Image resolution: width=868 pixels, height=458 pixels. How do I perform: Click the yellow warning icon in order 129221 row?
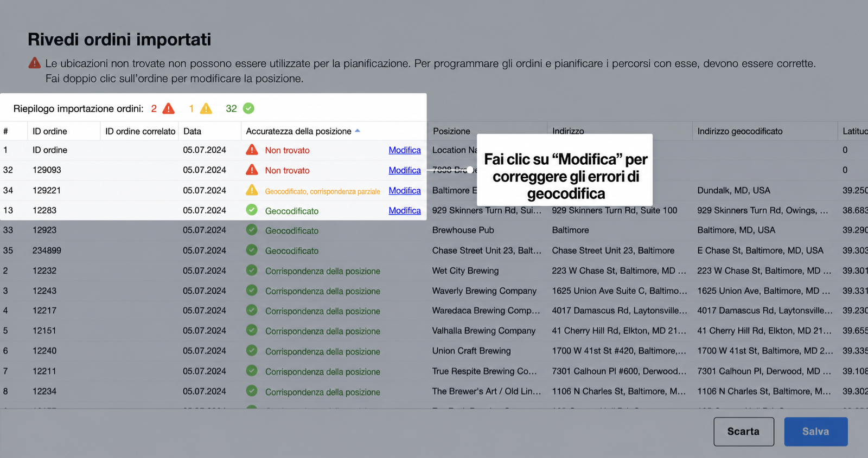pyautogui.click(x=252, y=190)
